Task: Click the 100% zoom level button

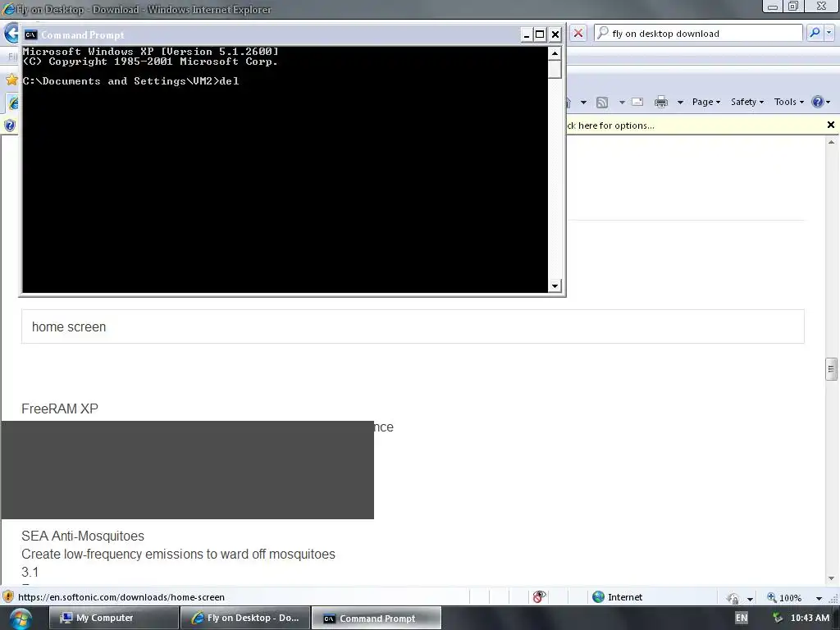Action: (x=785, y=598)
